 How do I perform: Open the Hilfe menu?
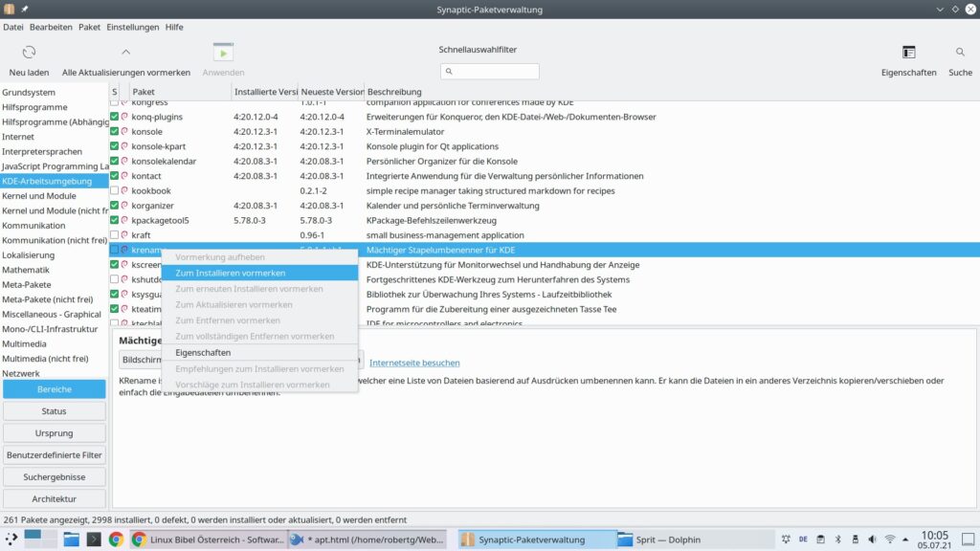[x=174, y=27]
